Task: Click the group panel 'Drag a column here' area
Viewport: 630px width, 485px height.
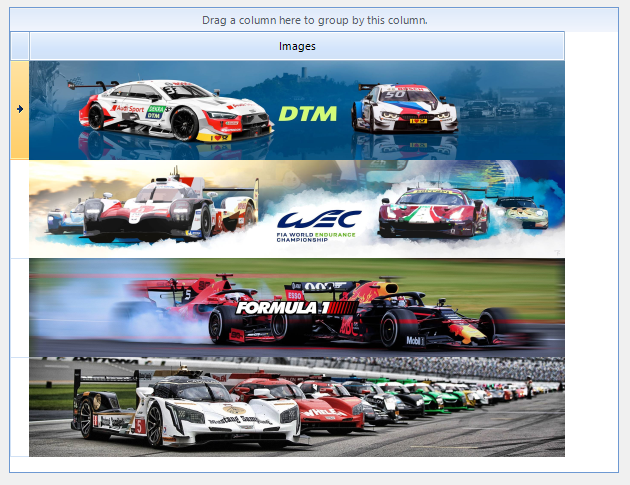Action: tap(314, 20)
